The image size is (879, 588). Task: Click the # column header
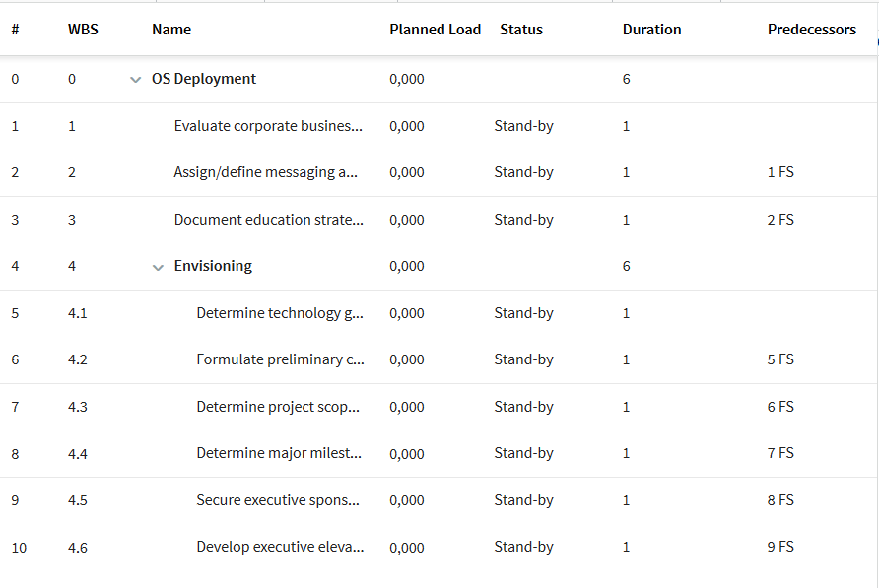(15, 30)
